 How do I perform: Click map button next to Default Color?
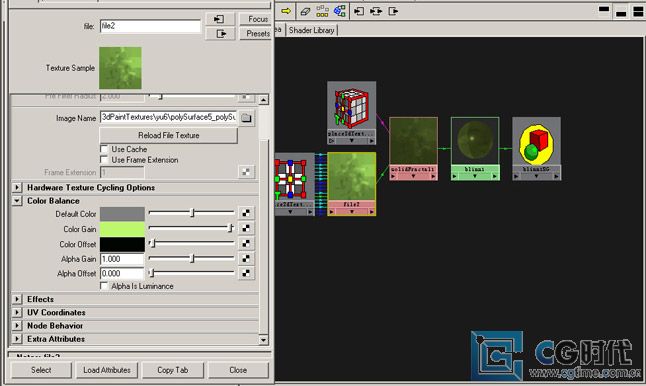[246, 213]
